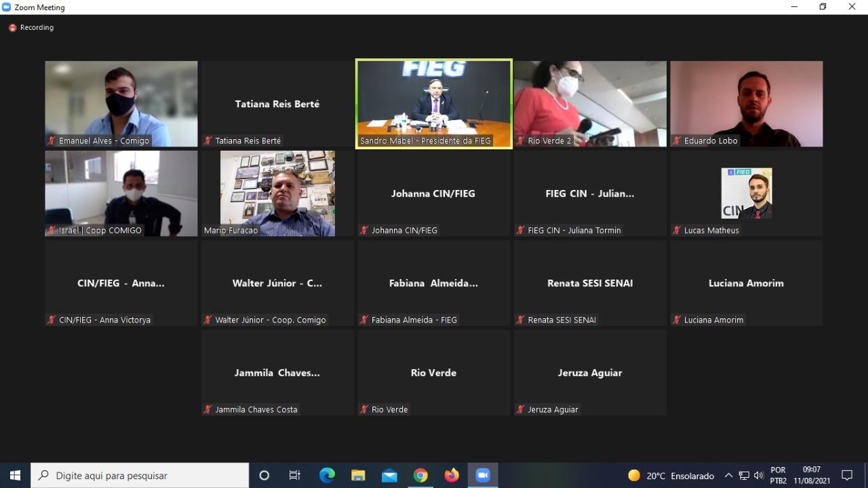Open File Explorer from the taskbar
Image resolution: width=868 pixels, height=488 pixels.
358,475
